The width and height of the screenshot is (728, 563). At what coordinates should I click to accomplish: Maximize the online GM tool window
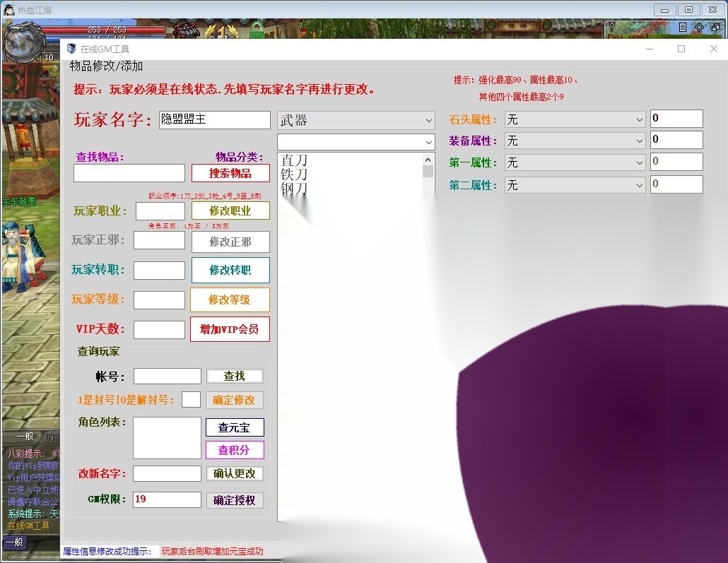pos(681,49)
